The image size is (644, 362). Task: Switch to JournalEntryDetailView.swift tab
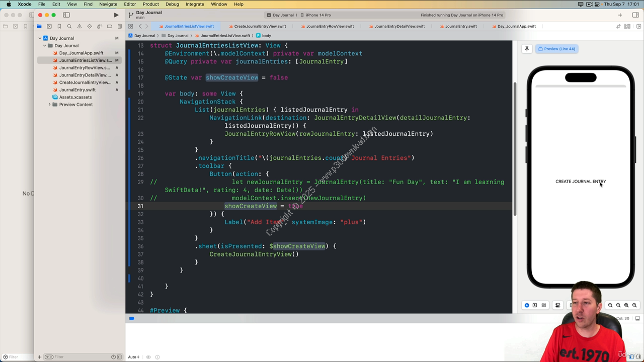(396, 26)
